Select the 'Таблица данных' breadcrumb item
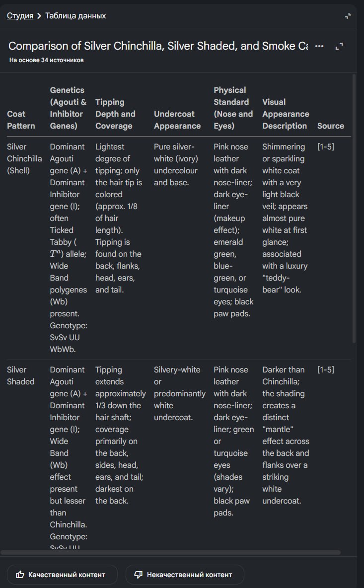The image size is (364, 588). click(x=75, y=16)
